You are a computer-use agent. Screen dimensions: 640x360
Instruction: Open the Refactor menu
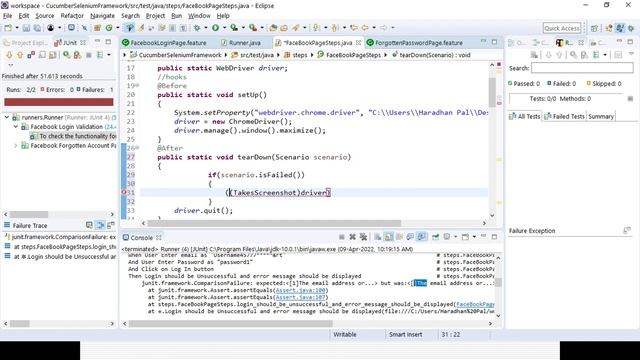pyautogui.click(x=72, y=16)
